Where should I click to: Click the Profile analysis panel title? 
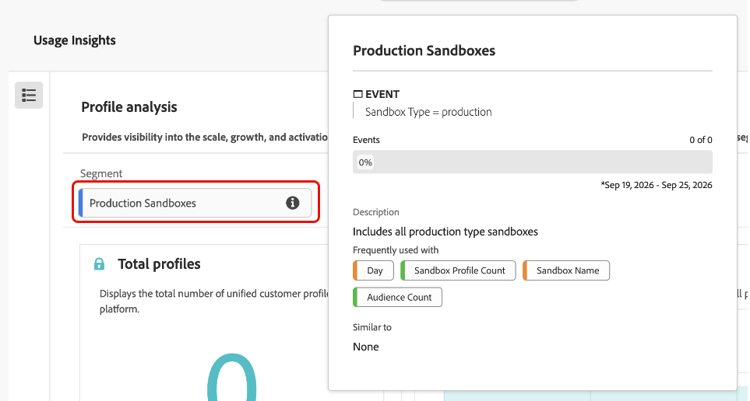(129, 107)
